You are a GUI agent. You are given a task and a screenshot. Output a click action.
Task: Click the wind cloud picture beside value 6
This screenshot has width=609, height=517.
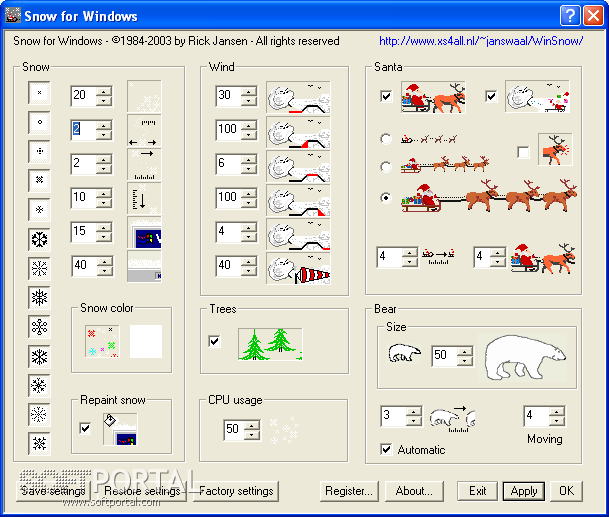[298, 165]
